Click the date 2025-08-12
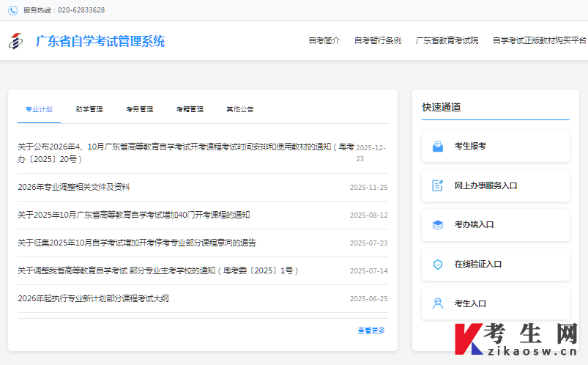Image resolution: width=588 pixels, height=365 pixels. click(x=368, y=215)
